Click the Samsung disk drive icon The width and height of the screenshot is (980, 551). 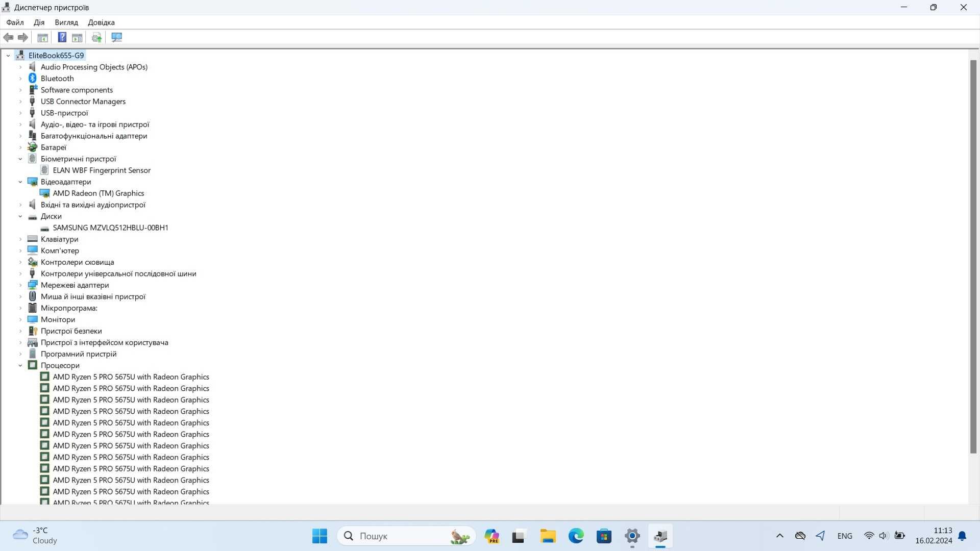[44, 228]
